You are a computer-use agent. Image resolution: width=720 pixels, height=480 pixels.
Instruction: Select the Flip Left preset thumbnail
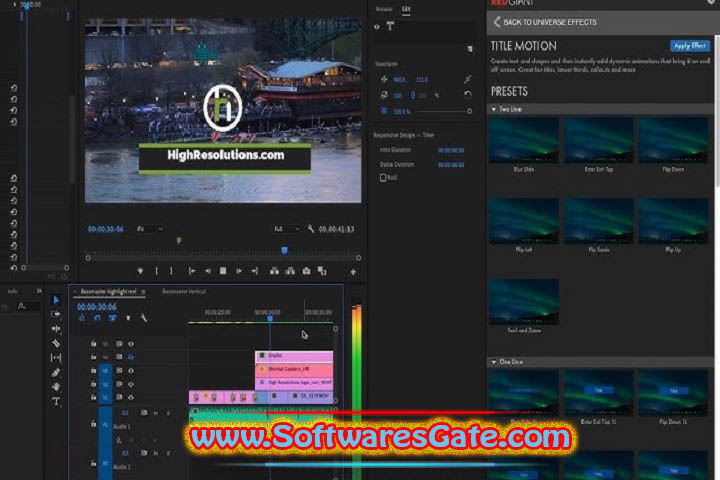coord(524,221)
